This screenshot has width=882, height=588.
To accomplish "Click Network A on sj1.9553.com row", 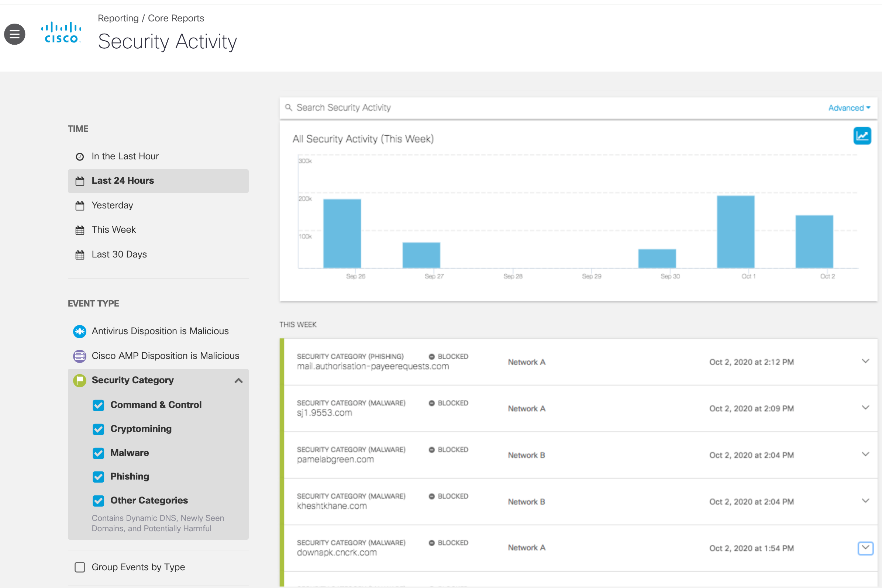I will coord(527,409).
